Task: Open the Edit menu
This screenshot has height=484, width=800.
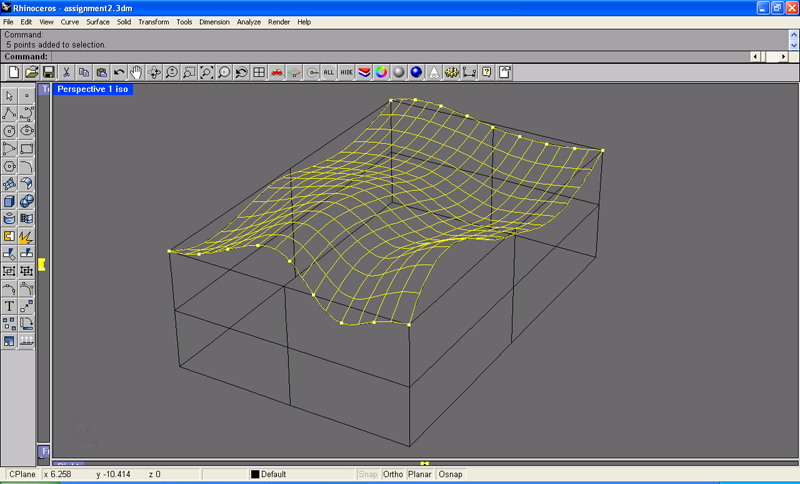Action: pyautogui.click(x=26, y=22)
